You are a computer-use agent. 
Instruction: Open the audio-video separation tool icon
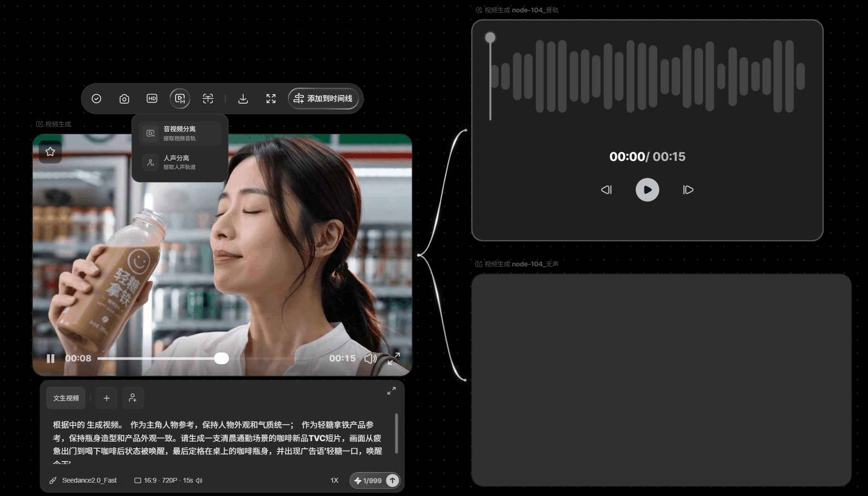tap(180, 98)
